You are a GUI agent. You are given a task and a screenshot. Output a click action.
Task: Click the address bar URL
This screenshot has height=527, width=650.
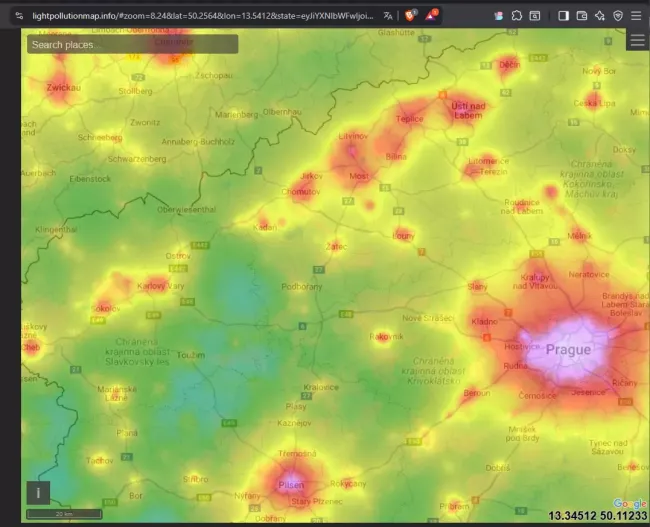pos(200,15)
